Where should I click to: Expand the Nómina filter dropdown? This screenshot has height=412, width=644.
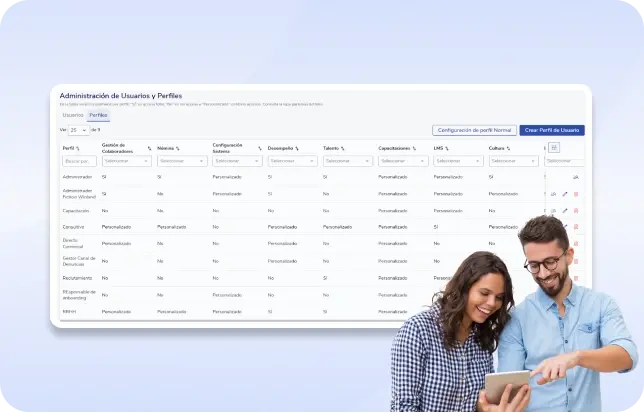coord(180,160)
